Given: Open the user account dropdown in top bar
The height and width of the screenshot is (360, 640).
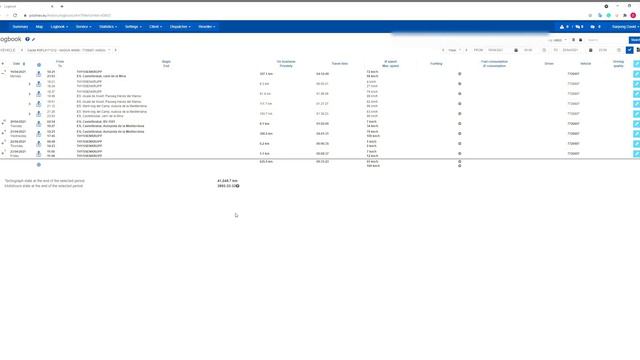Looking at the screenshot, I should click(625, 27).
